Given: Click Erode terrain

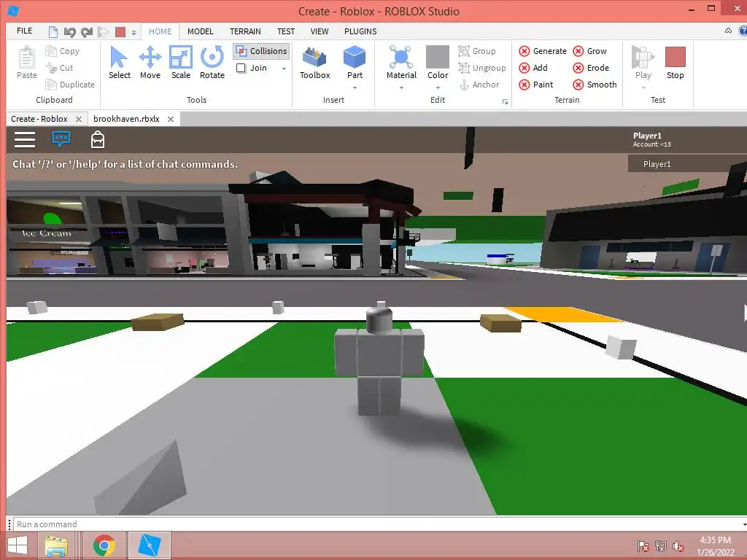Looking at the screenshot, I should 591,68.
